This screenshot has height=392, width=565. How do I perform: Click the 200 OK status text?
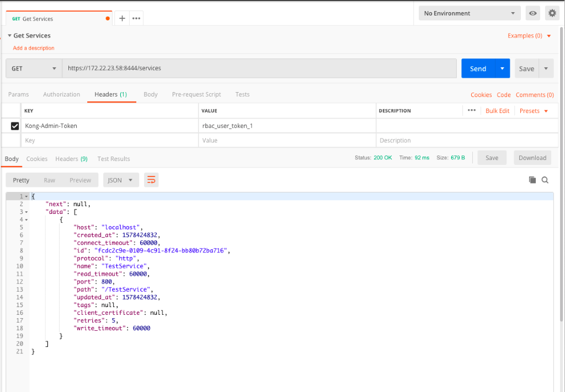[x=383, y=158]
